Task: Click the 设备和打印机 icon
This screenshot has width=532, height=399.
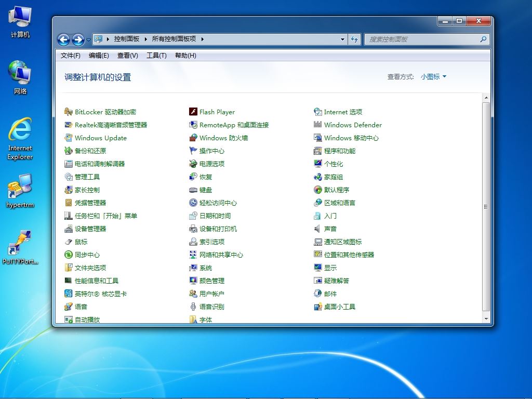Action: click(x=193, y=229)
